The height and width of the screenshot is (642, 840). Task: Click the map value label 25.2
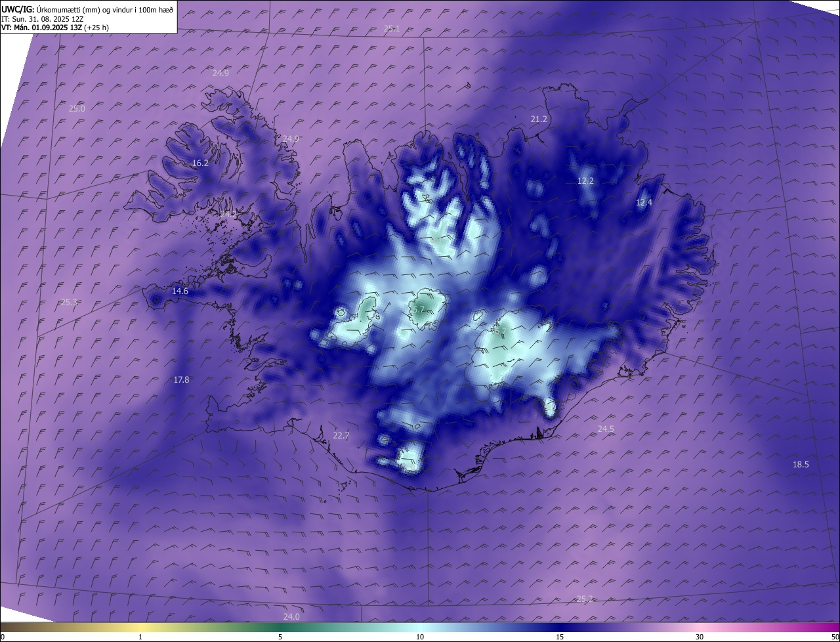(585, 598)
